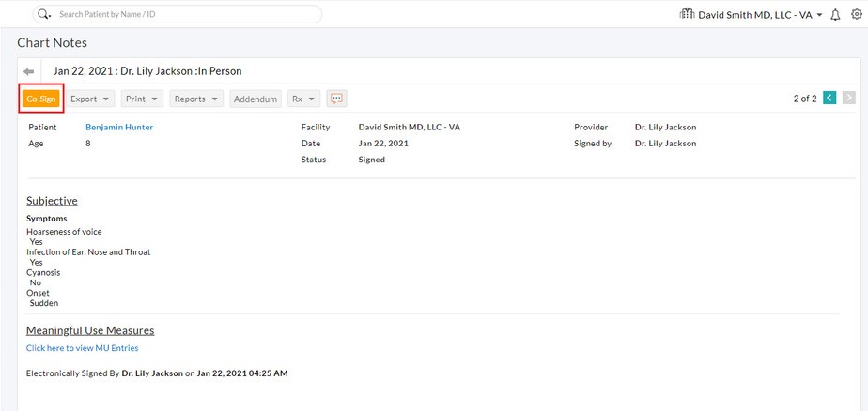868x411 pixels.
Task: Click the Addendum button
Action: tap(256, 99)
